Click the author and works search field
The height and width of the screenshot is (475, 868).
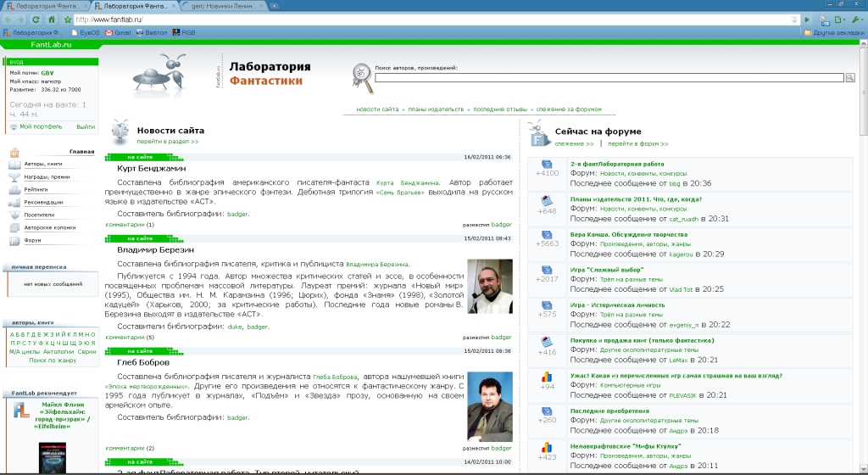click(x=609, y=77)
